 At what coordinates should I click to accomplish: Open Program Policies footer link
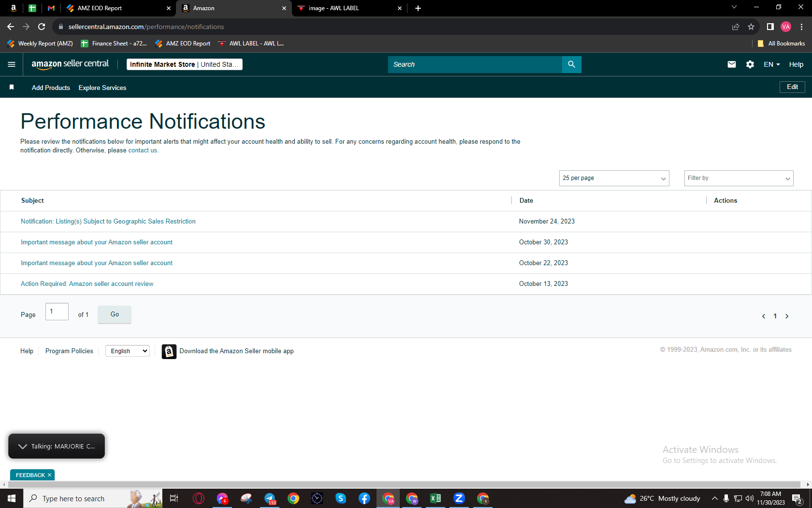[69, 351]
